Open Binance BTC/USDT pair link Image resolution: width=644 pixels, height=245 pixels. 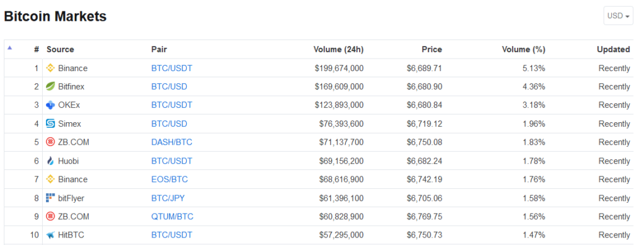tap(172, 68)
